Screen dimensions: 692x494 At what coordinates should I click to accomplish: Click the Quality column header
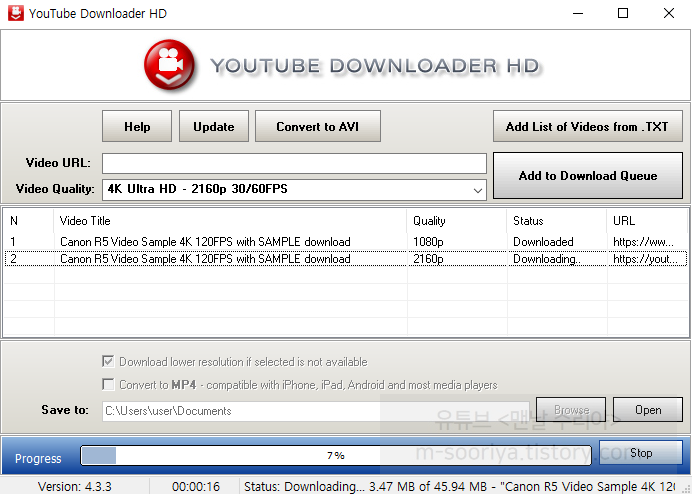457,221
